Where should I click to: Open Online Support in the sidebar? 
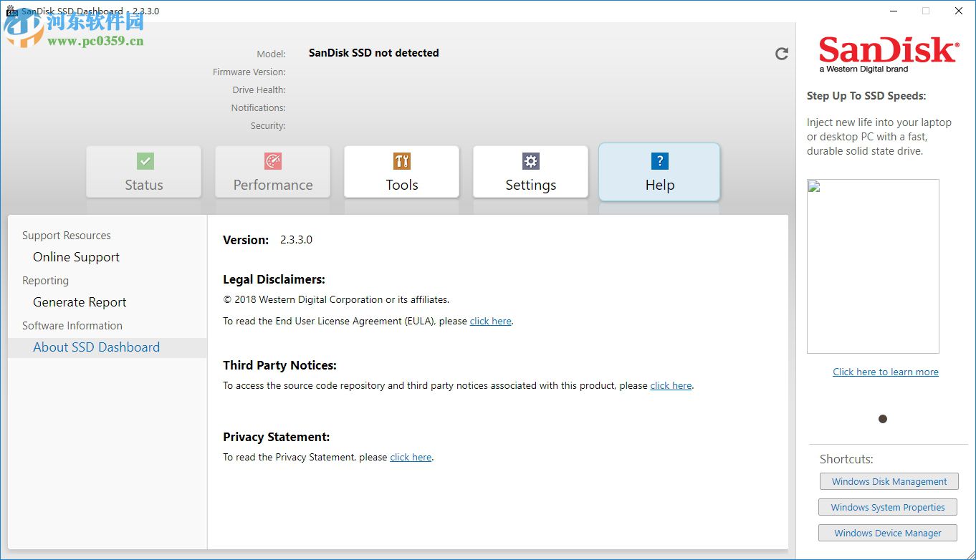(77, 257)
